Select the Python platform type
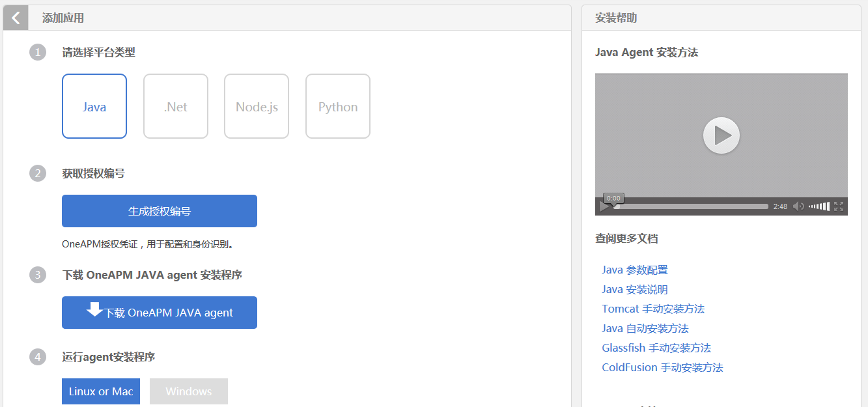The width and height of the screenshot is (868, 407). pyautogui.click(x=338, y=106)
